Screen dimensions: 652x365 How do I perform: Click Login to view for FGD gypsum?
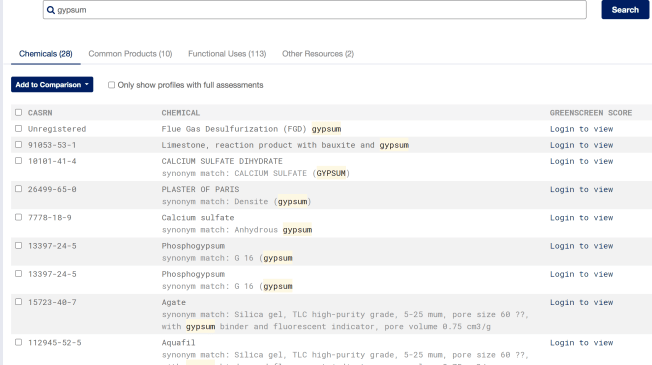[x=581, y=129]
